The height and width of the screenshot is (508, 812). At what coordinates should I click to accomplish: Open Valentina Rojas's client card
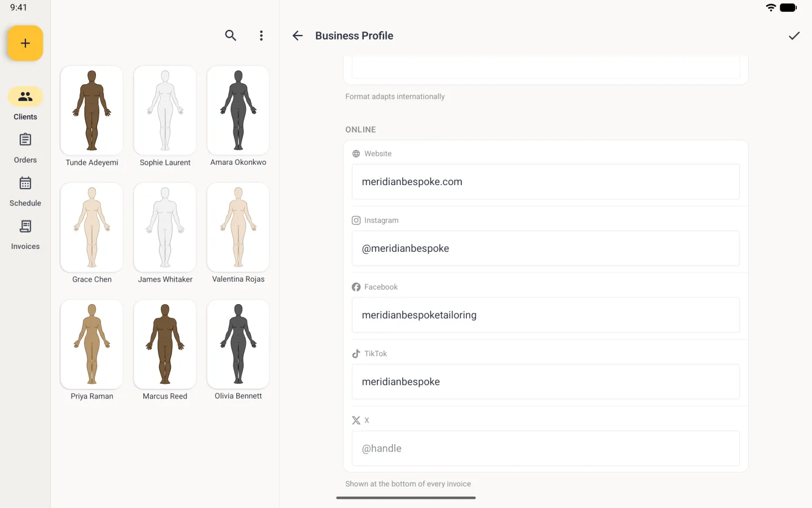(239, 233)
